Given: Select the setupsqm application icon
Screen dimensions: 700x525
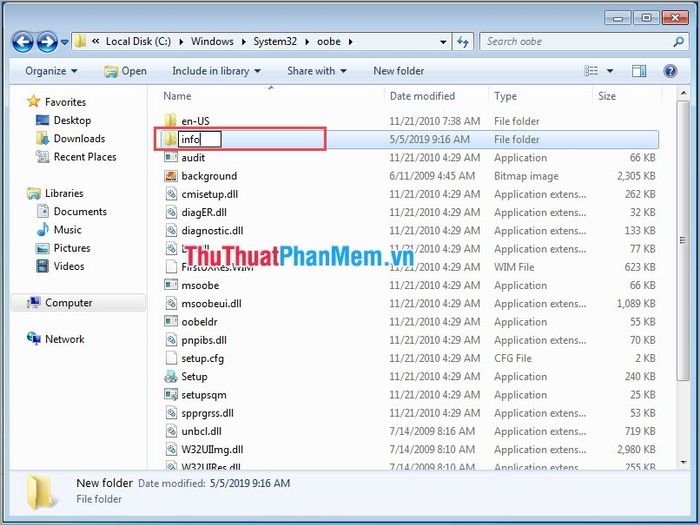Looking at the screenshot, I should pos(171,395).
